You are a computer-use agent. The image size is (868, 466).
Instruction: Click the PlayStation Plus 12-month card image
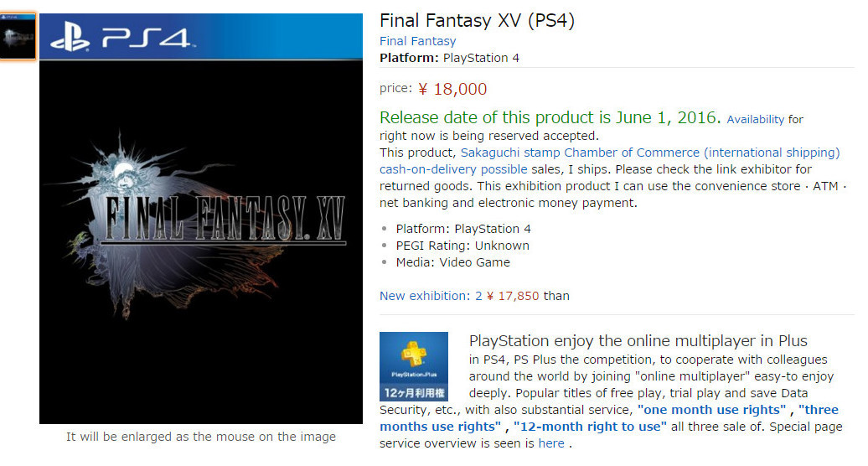[x=413, y=366]
